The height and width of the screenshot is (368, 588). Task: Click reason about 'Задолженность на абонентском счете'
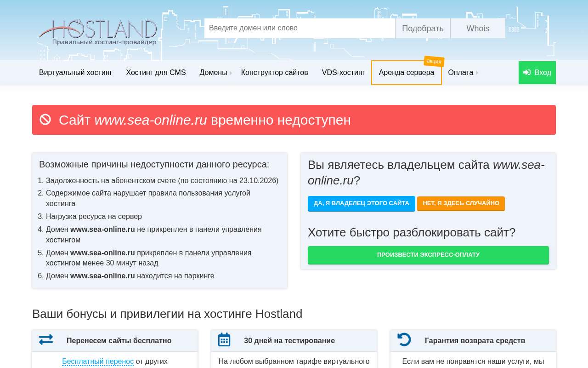[x=162, y=181]
